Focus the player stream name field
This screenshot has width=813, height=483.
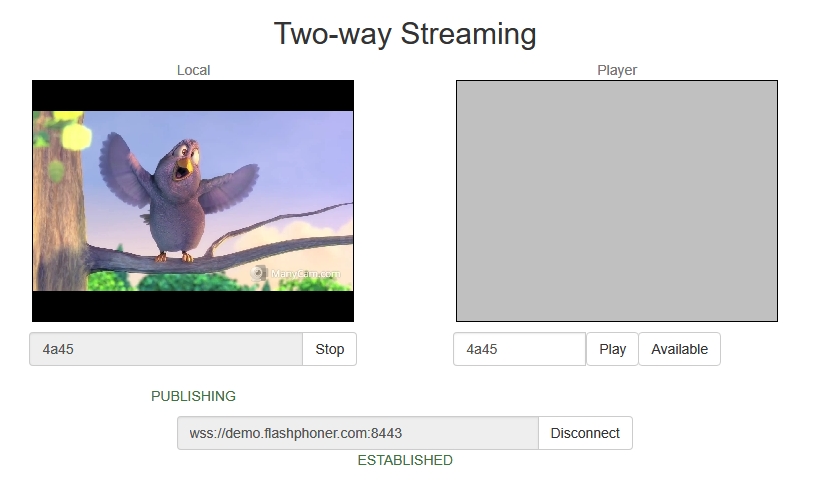(520, 349)
